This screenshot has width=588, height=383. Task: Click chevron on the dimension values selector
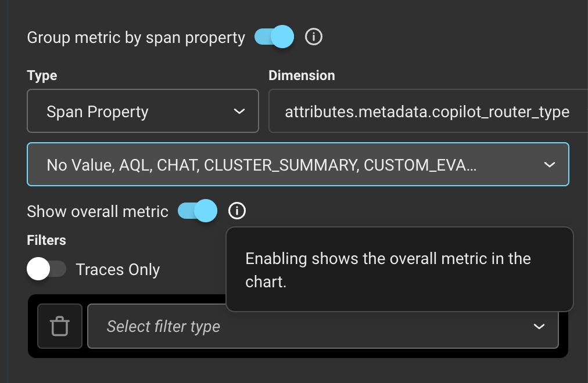point(549,165)
